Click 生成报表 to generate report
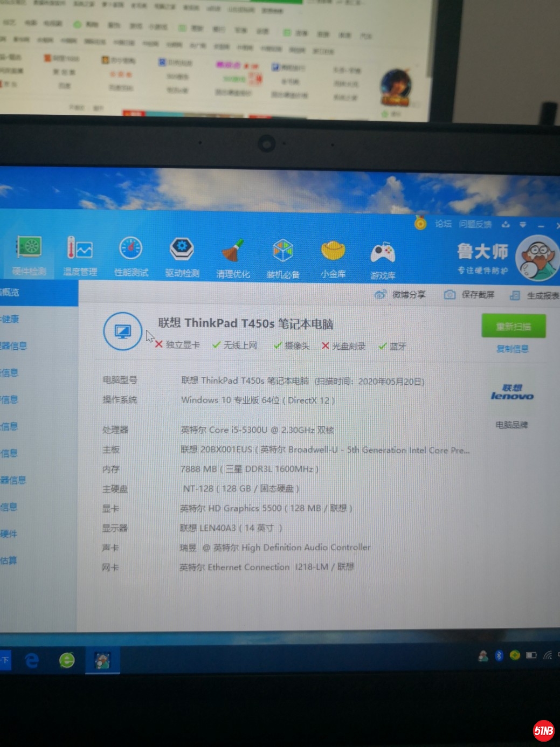This screenshot has height=747, width=560. pos(535,295)
